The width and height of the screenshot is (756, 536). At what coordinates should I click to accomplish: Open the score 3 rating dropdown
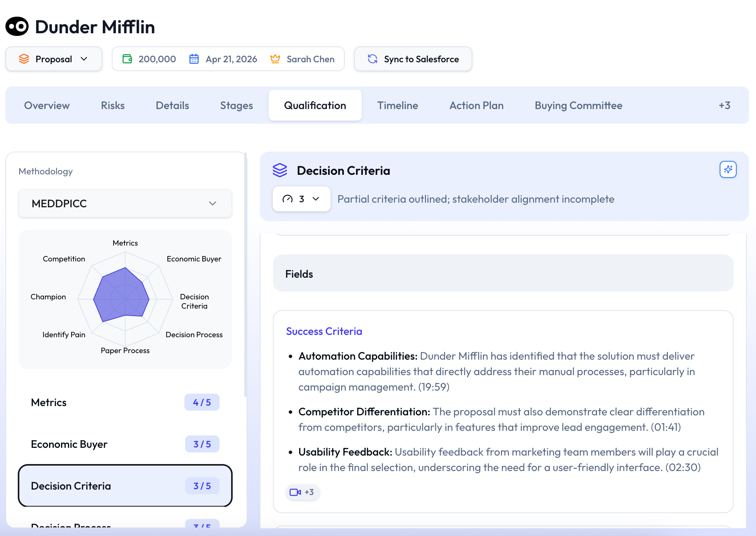(301, 199)
